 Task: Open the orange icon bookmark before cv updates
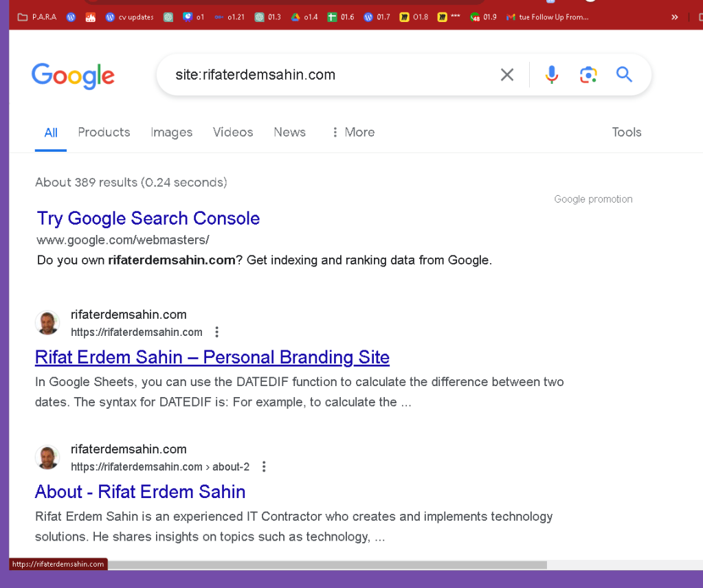(x=91, y=17)
